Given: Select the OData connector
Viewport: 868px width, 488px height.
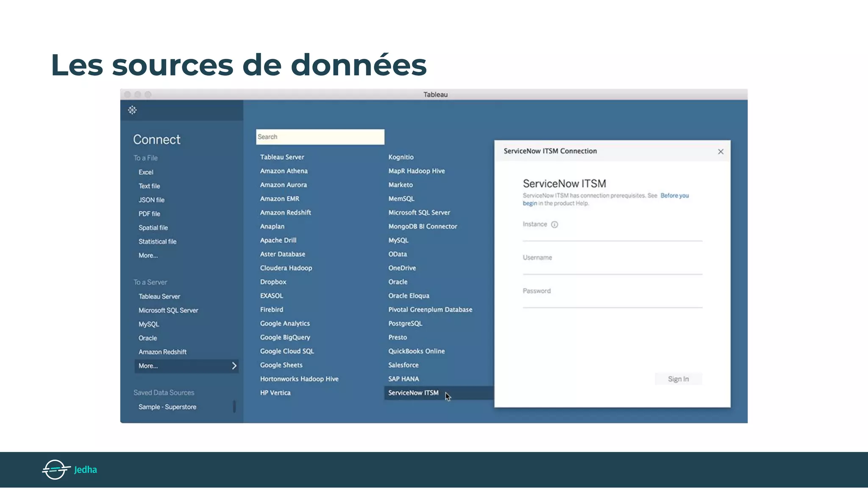Looking at the screenshot, I should [398, 254].
